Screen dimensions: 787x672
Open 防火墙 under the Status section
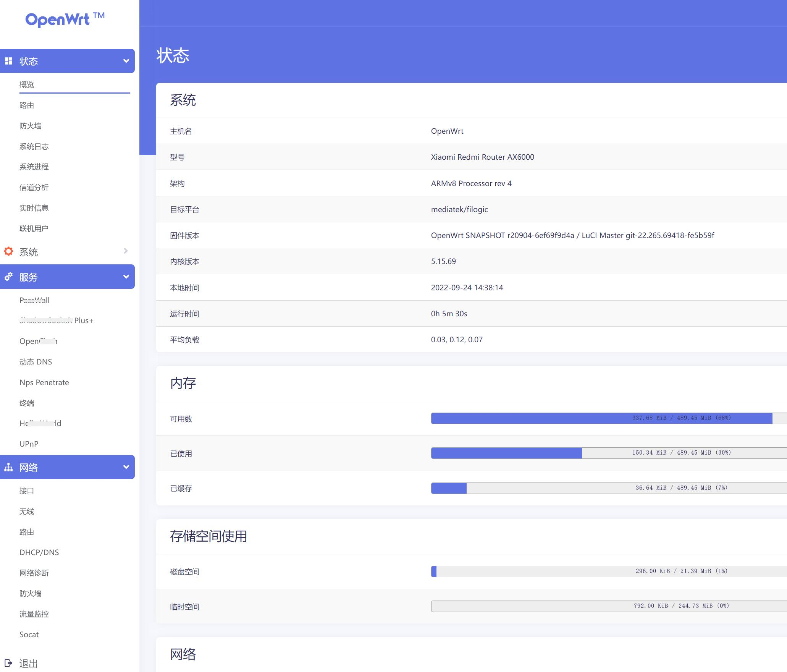[31, 126]
